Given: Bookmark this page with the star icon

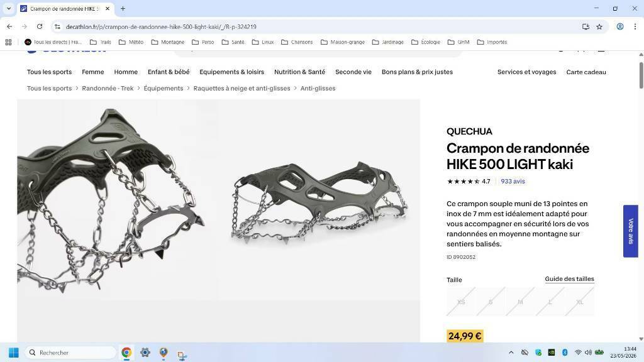Looking at the screenshot, I should [x=599, y=26].
